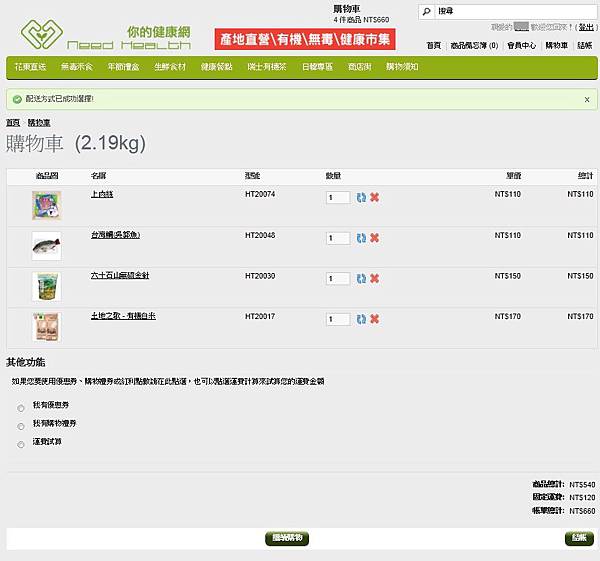Click the 購物車 breadcrumb link
Image resolution: width=600 pixels, height=561 pixels.
pyautogui.click(x=39, y=123)
